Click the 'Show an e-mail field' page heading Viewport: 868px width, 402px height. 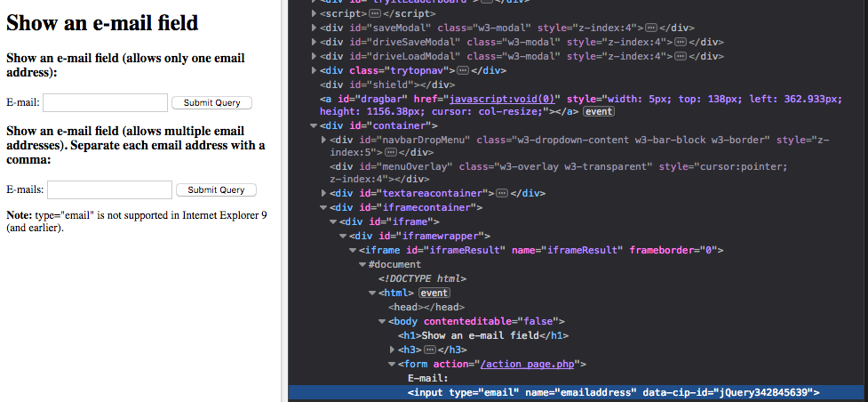point(102,23)
